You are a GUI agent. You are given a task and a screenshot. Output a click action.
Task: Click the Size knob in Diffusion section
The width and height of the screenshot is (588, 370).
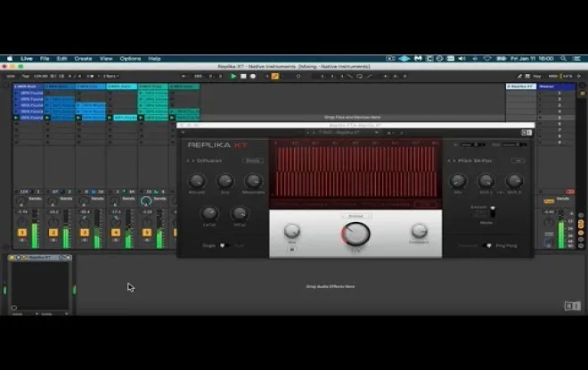coord(225,181)
